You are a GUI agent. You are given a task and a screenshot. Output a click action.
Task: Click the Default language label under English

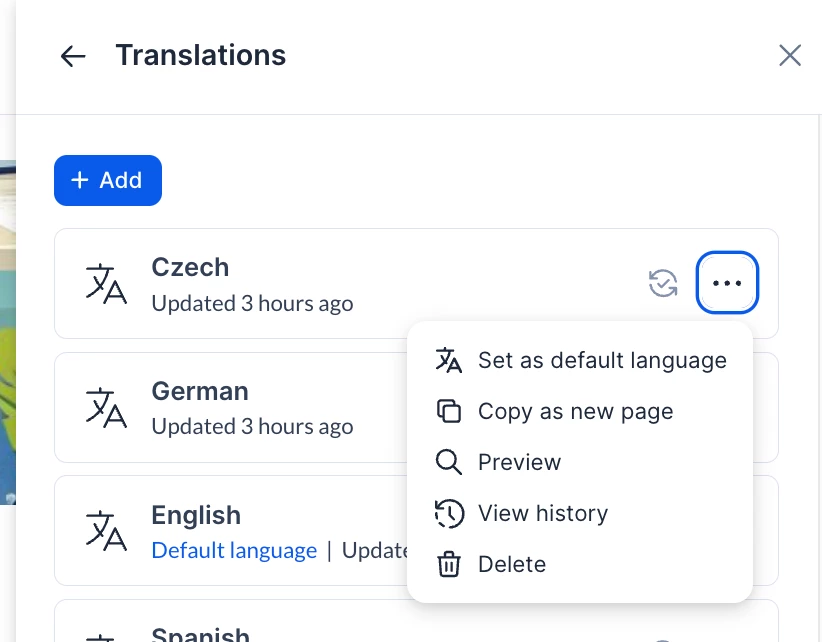point(234,550)
